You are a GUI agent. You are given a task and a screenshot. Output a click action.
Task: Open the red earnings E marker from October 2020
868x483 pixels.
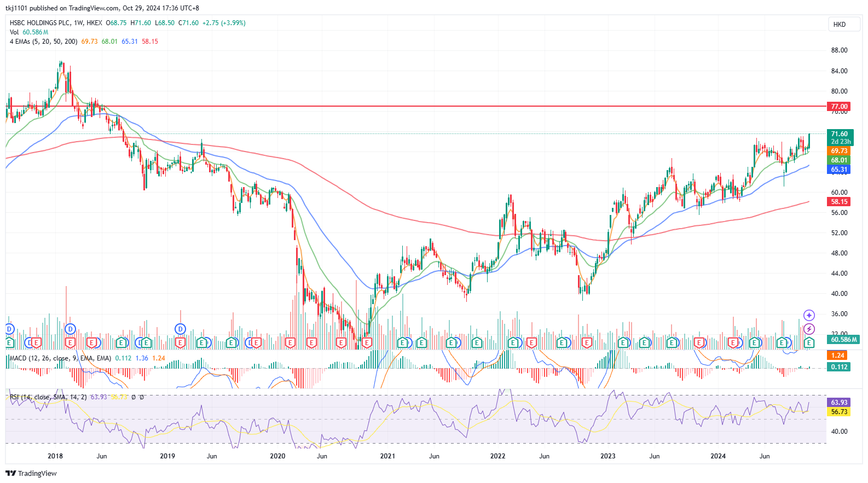coord(367,343)
